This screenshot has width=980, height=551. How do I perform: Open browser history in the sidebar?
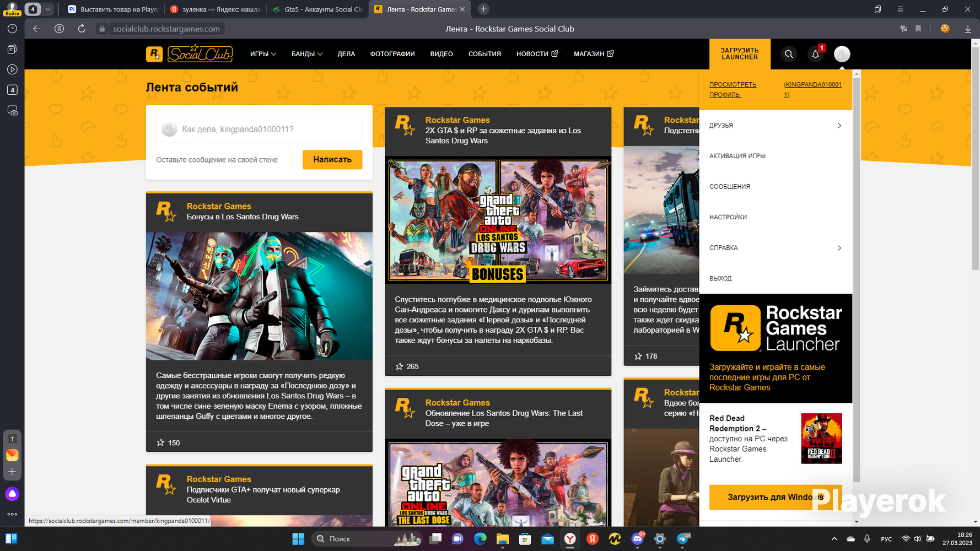pos(12,29)
